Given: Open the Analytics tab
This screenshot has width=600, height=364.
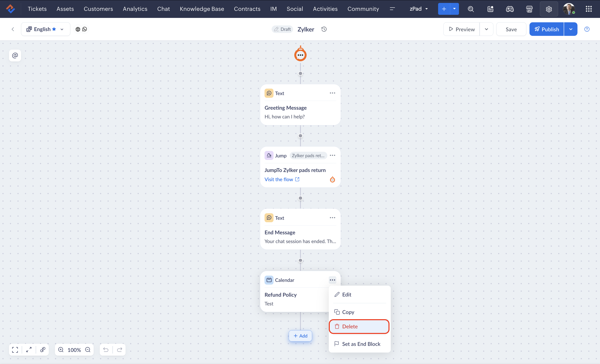Looking at the screenshot, I should coord(135,9).
